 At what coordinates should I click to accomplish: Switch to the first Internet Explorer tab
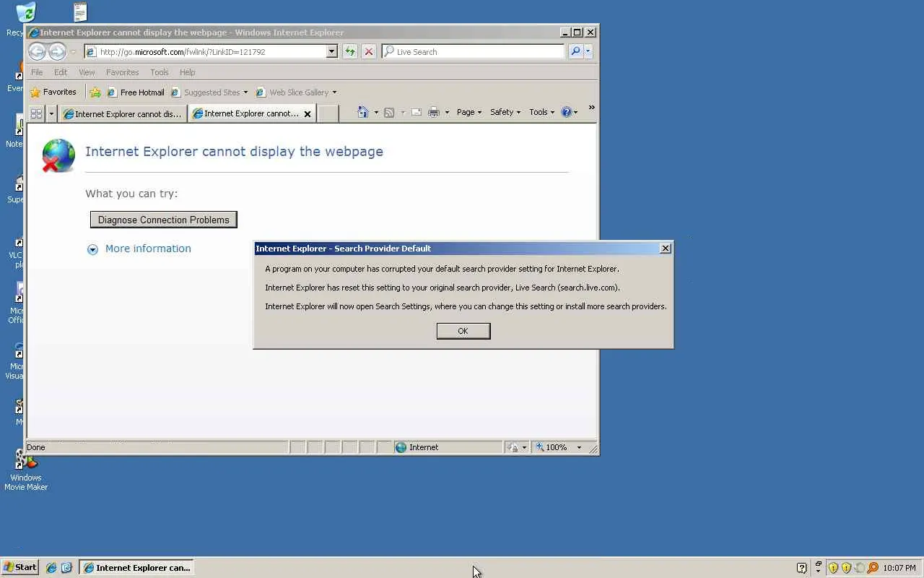point(123,113)
